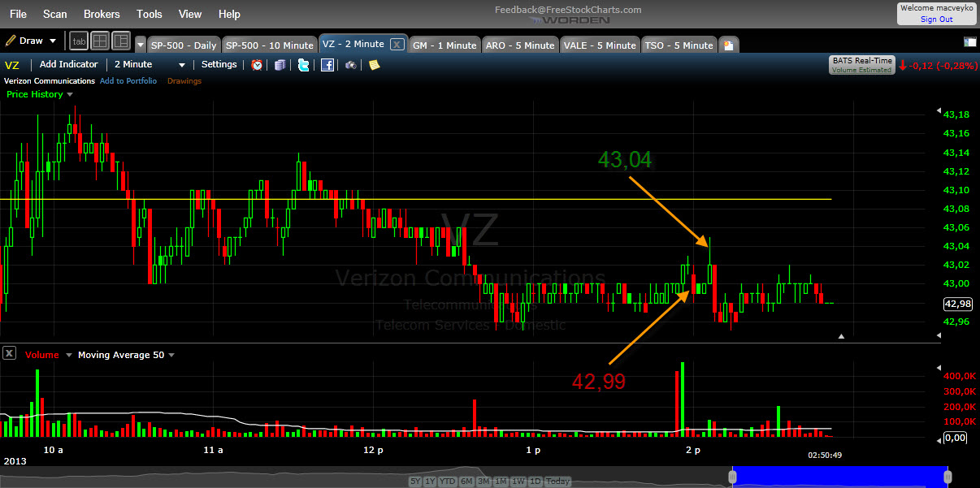The width and height of the screenshot is (980, 488).
Task: Expand the Draw dropdown arrow
Action: pyautogui.click(x=53, y=41)
